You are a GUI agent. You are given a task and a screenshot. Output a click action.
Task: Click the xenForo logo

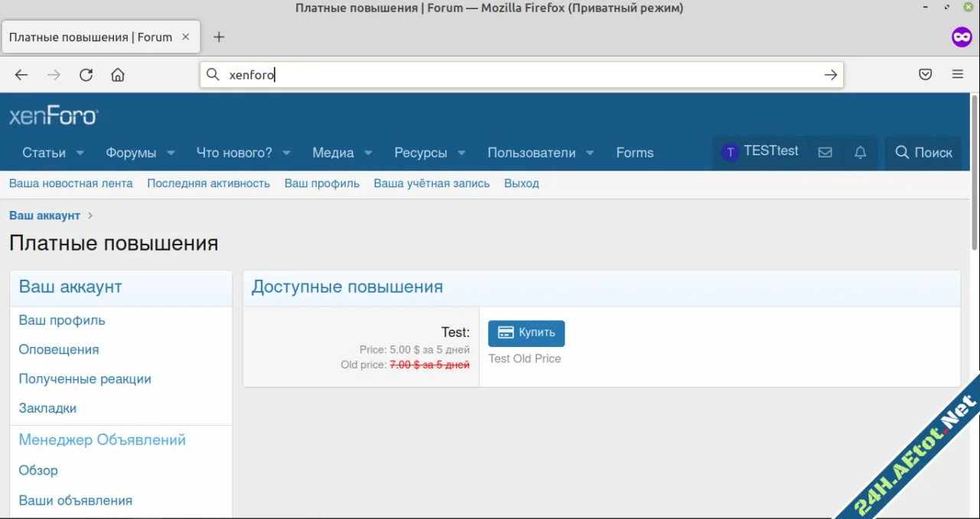click(53, 115)
